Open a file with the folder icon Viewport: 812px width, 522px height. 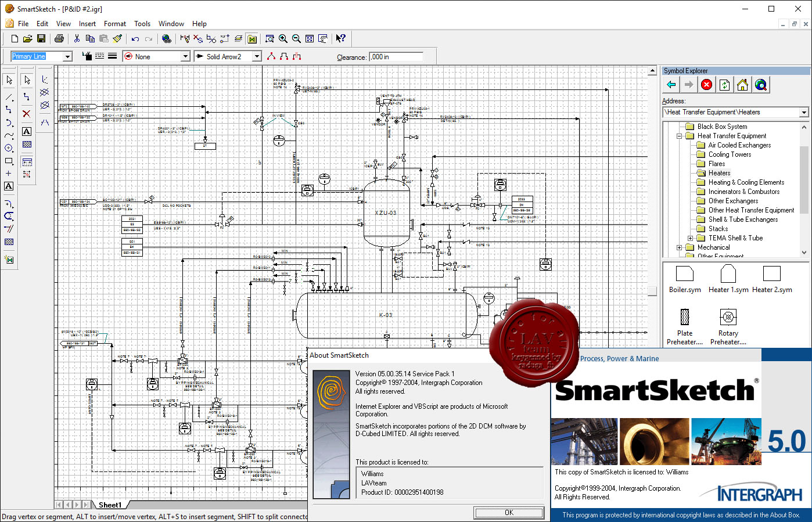27,39
